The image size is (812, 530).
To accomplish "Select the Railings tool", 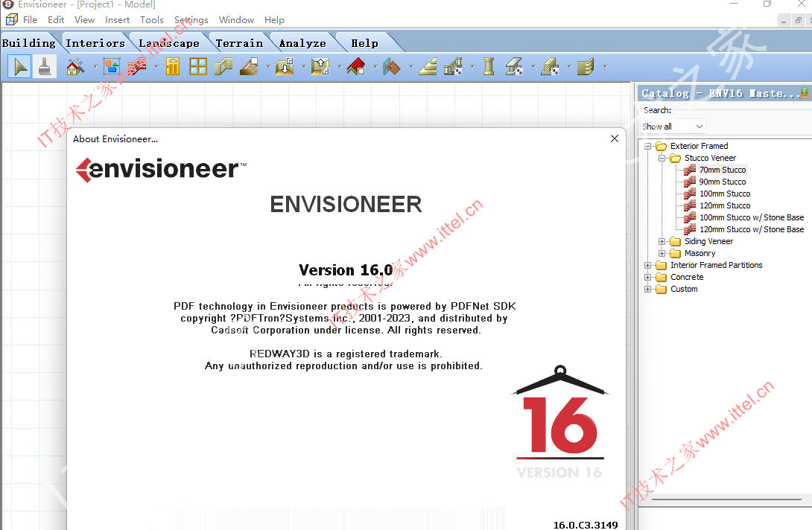I will coord(453,67).
